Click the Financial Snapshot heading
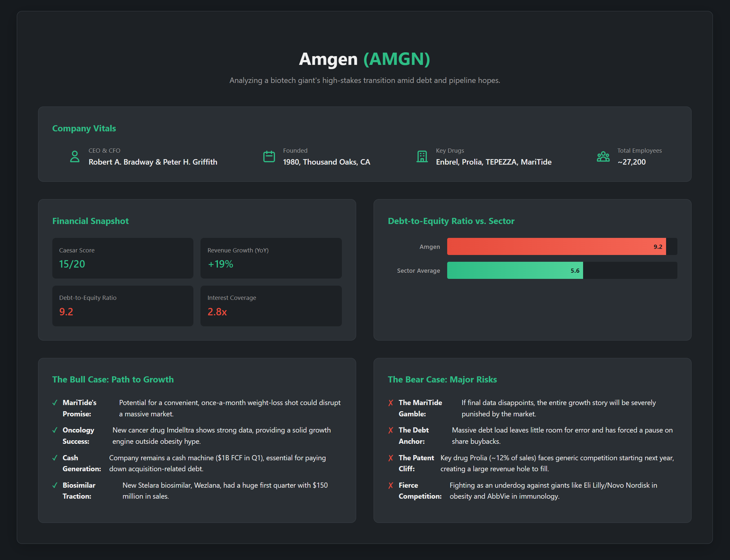730x560 pixels. [x=90, y=221]
